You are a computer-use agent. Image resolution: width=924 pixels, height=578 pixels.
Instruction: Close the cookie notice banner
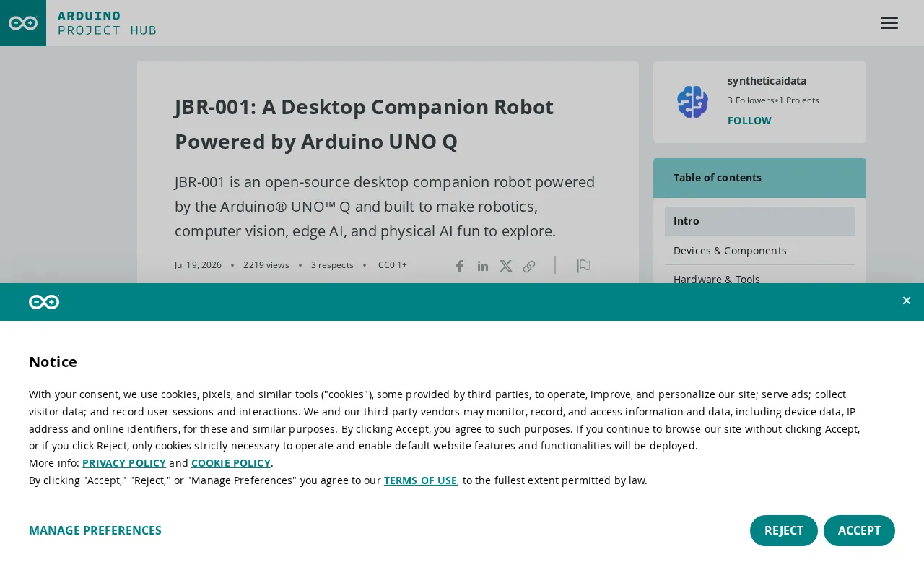[x=907, y=301]
